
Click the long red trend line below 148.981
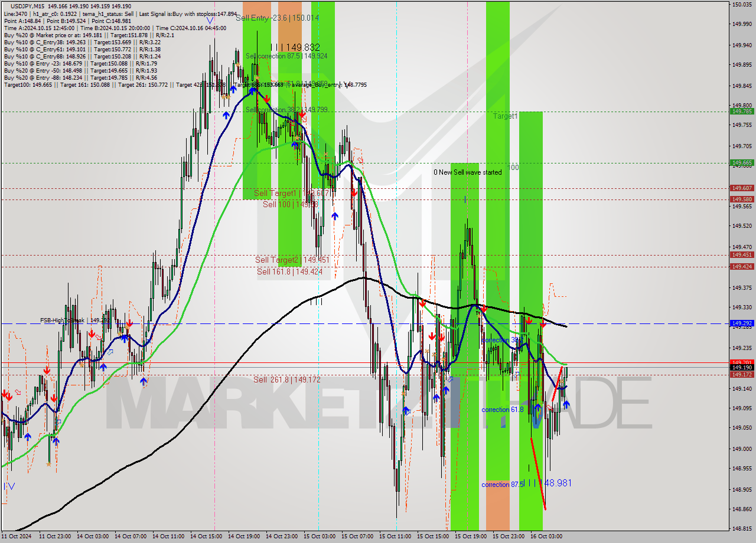point(538,473)
